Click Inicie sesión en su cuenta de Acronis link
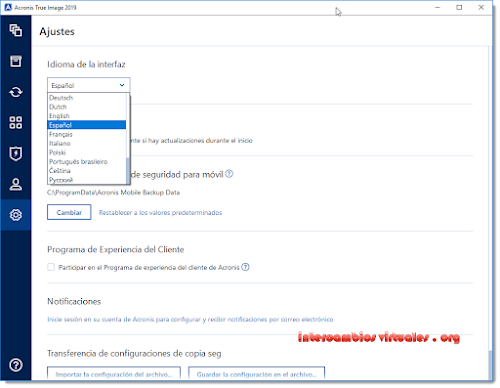This screenshot has height=388, width=500. point(190,319)
